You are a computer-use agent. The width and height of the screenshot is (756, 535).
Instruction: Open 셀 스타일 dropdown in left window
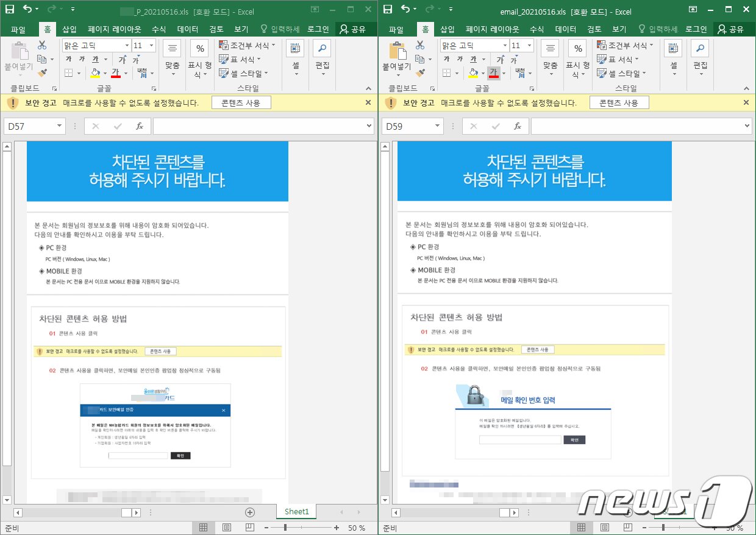click(243, 73)
